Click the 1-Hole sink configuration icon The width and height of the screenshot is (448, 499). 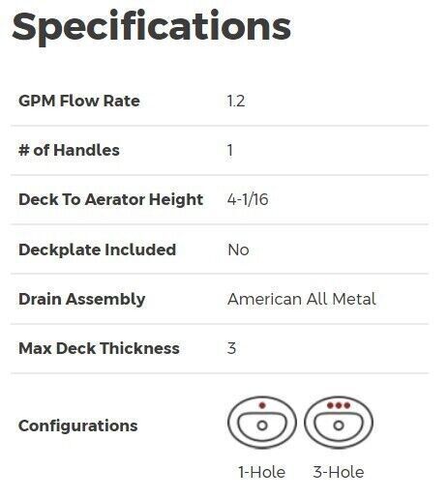point(262,423)
